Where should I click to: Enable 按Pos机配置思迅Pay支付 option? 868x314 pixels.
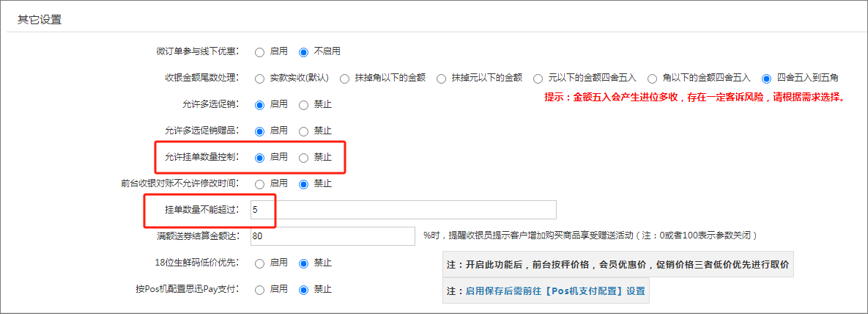(259, 290)
